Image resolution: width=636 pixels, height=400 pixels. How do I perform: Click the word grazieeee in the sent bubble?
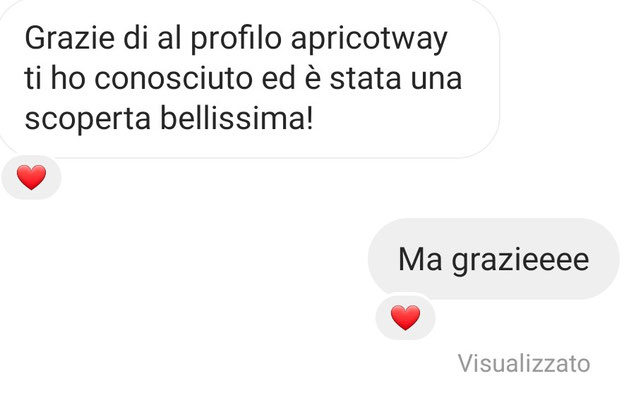(520, 261)
